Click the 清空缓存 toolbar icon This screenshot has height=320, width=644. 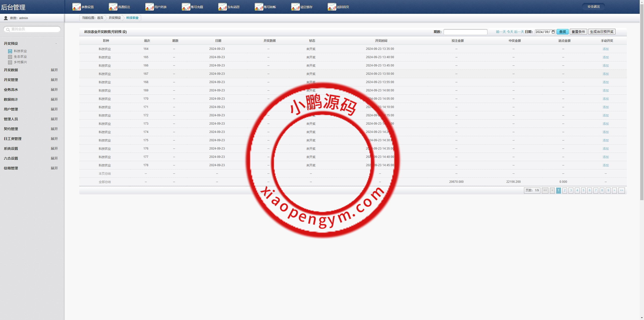295,7
